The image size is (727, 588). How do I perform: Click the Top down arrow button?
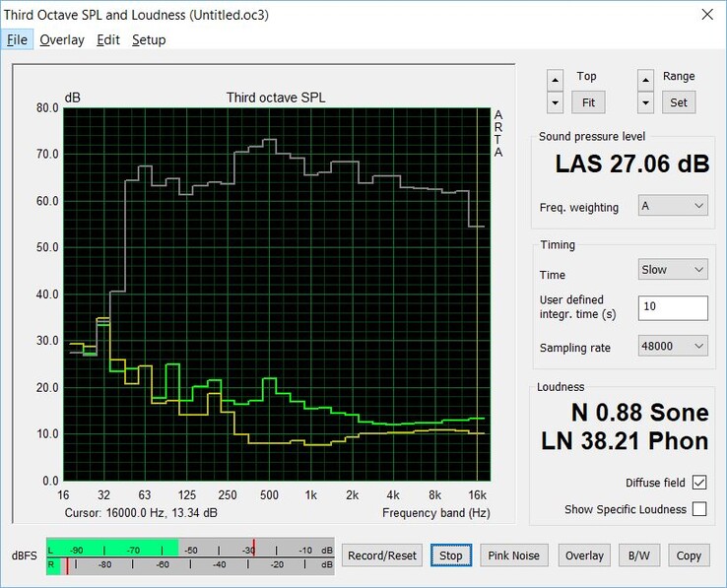(556, 101)
